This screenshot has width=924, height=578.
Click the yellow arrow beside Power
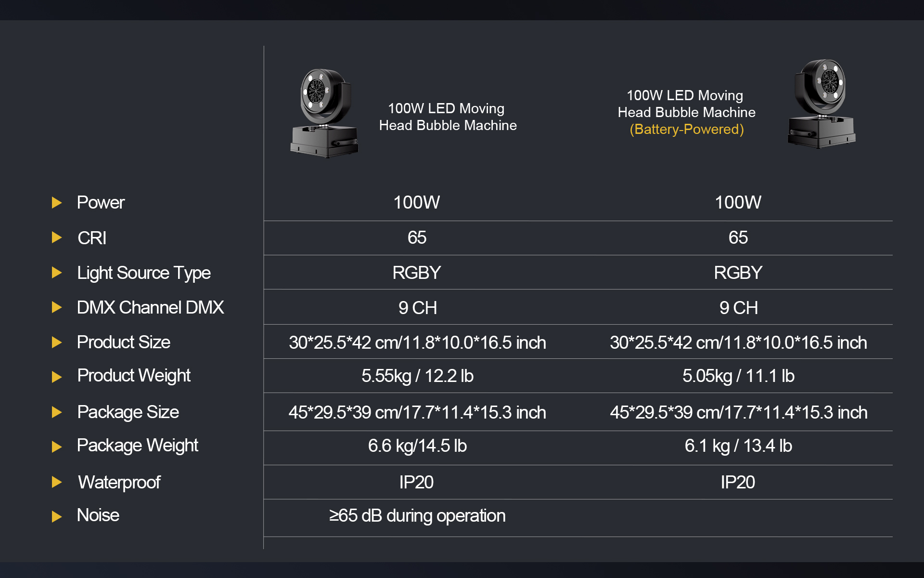57,203
